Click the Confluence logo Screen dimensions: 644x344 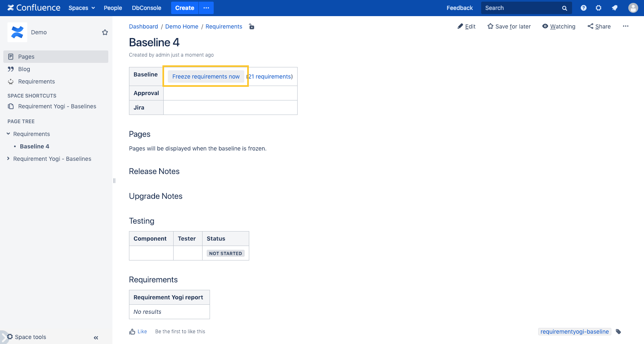tap(33, 7)
